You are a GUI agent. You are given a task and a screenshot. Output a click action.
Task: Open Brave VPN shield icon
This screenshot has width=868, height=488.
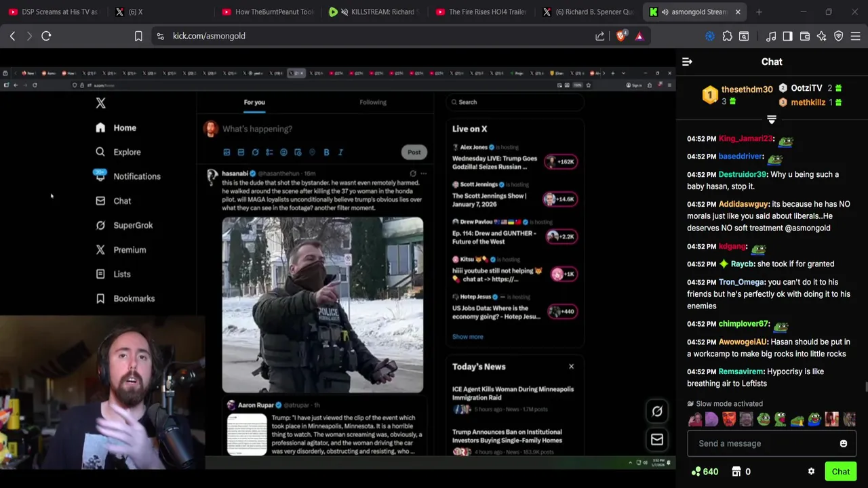click(x=839, y=36)
